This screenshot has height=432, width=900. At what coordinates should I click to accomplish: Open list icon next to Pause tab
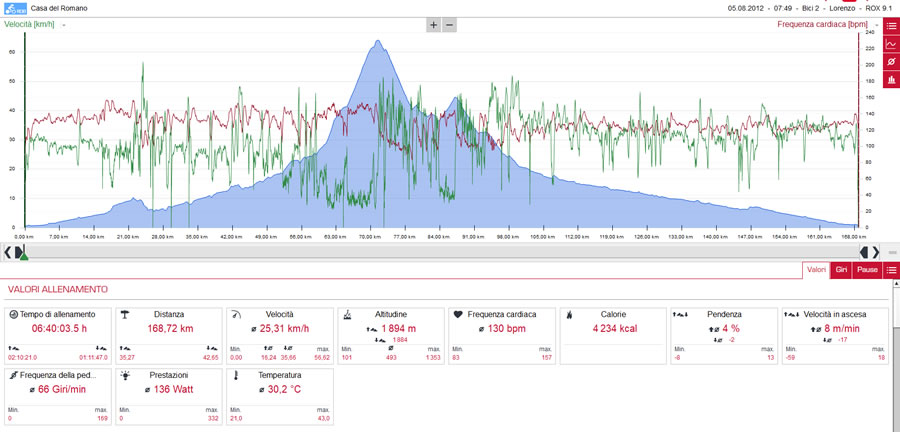tap(891, 270)
